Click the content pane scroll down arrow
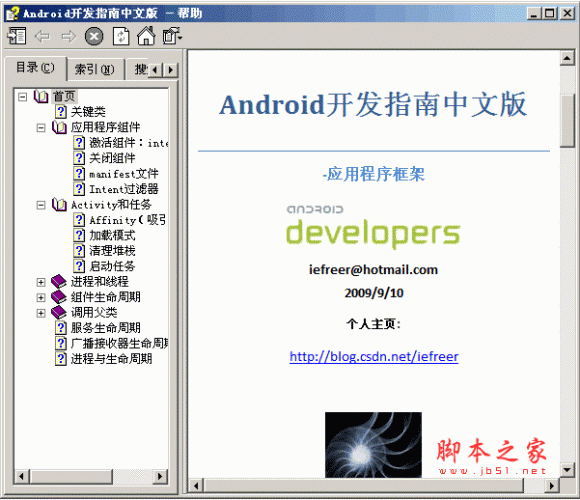This screenshot has width=580, height=500. coord(567,470)
